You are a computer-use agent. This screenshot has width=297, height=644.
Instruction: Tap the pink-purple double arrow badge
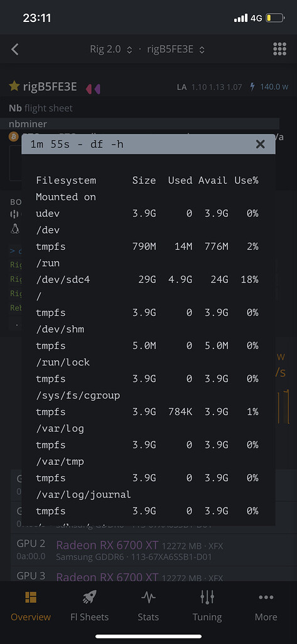[93, 88]
